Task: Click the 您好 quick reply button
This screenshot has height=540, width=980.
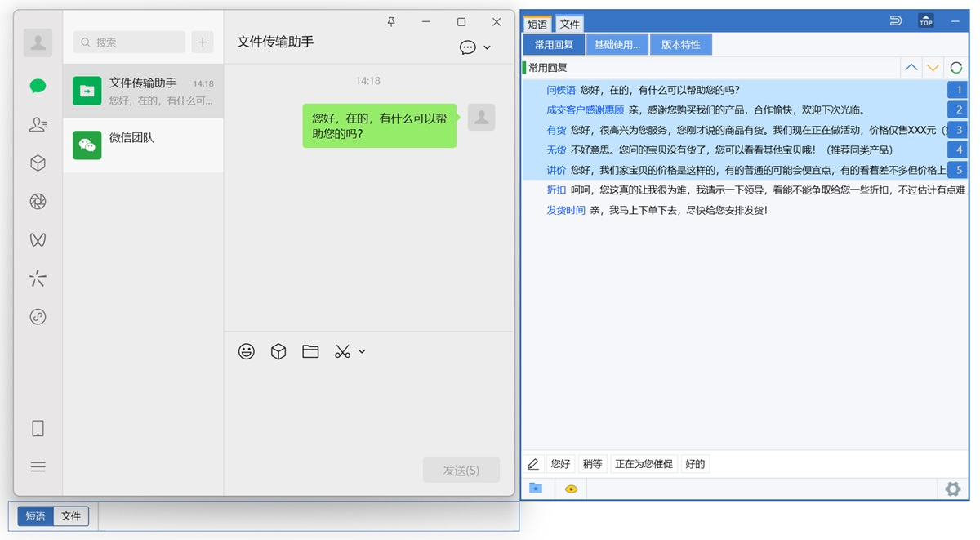Action: (560, 463)
